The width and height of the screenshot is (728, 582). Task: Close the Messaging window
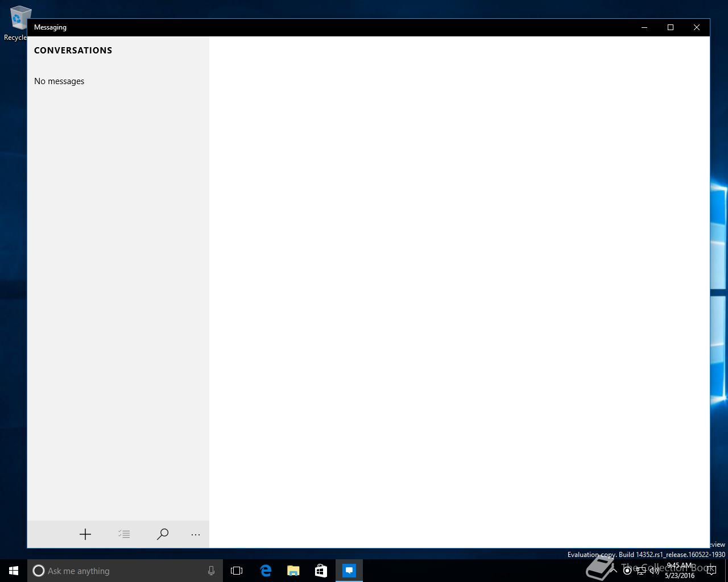click(x=697, y=27)
